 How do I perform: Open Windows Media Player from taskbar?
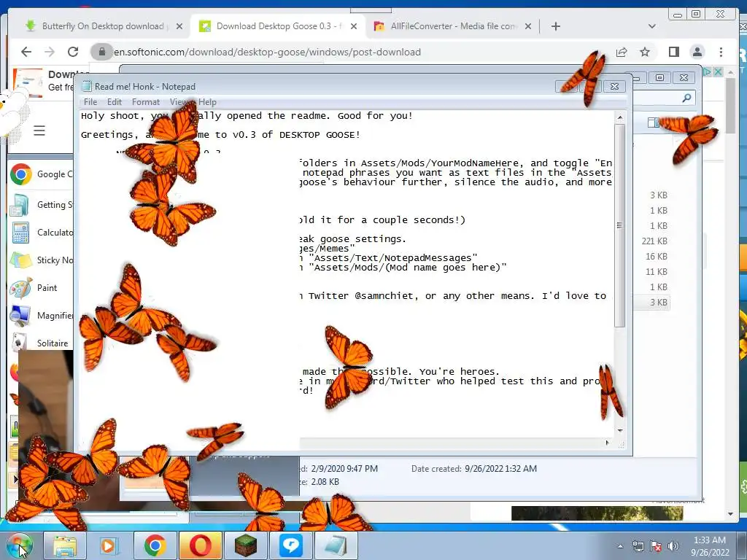(x=109, y=545)
